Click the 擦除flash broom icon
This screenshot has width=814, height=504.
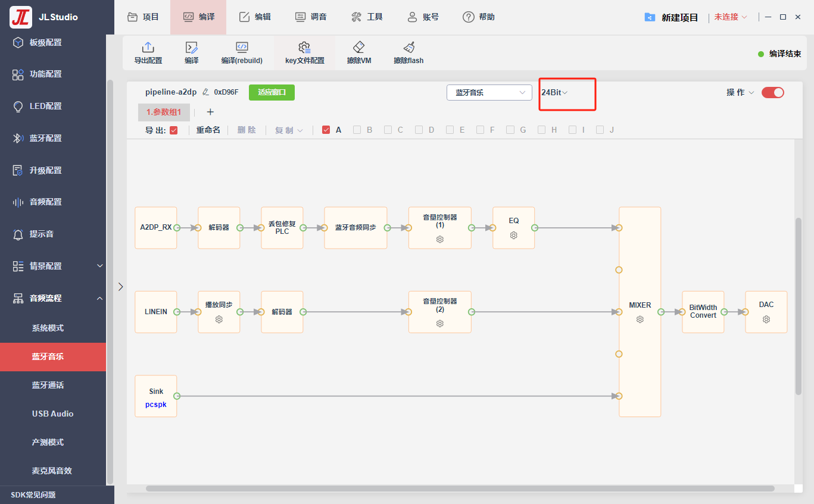(408, 48)
